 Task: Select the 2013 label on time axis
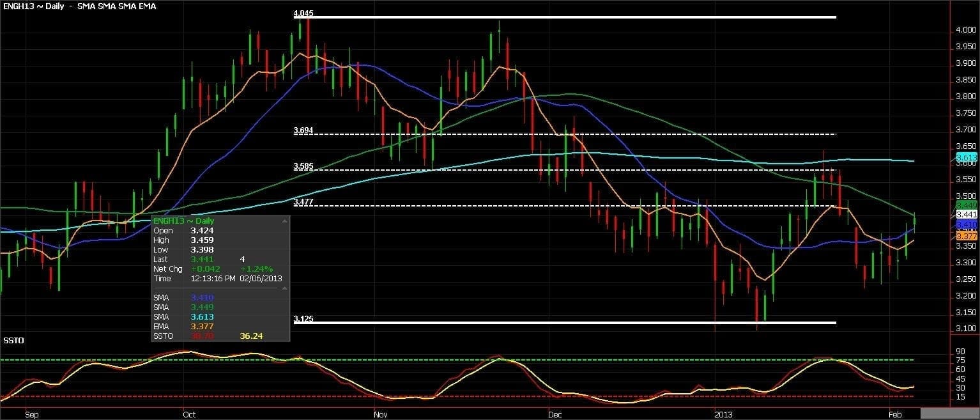click(x=724, y=414)
